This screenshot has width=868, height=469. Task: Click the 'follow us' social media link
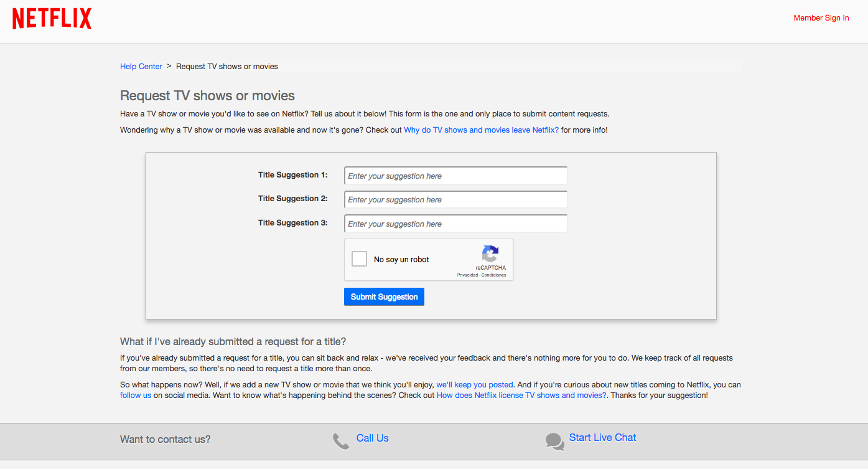tap(136, 396)
